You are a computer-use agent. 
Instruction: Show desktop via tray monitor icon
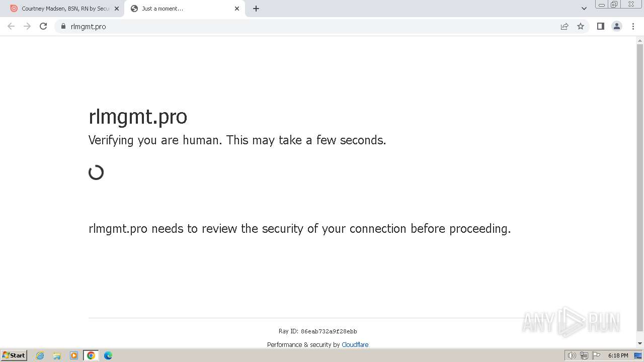tap(638, 355)
